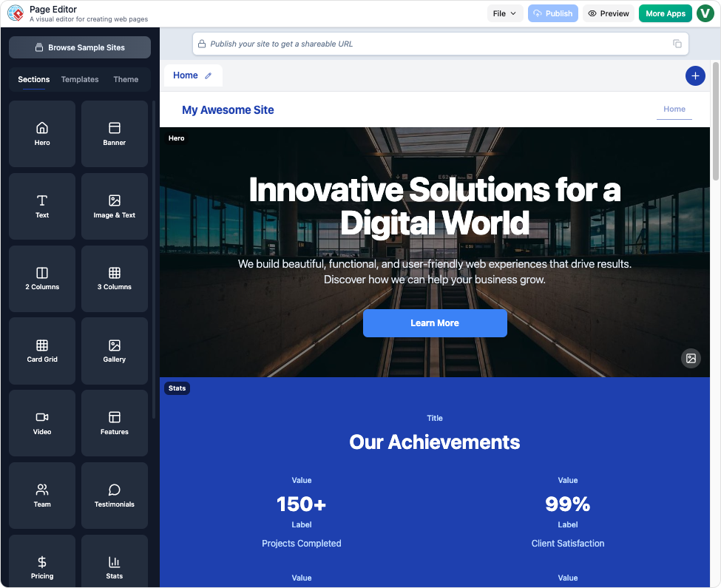721x588 pixels.
Task: Insert a 3 Columns layout
Action: 115,279
